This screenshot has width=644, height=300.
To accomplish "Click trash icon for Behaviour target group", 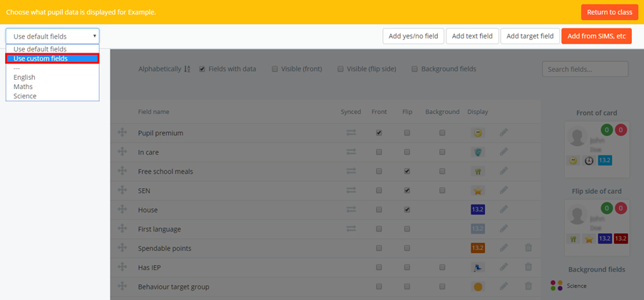I will (528, 286).
